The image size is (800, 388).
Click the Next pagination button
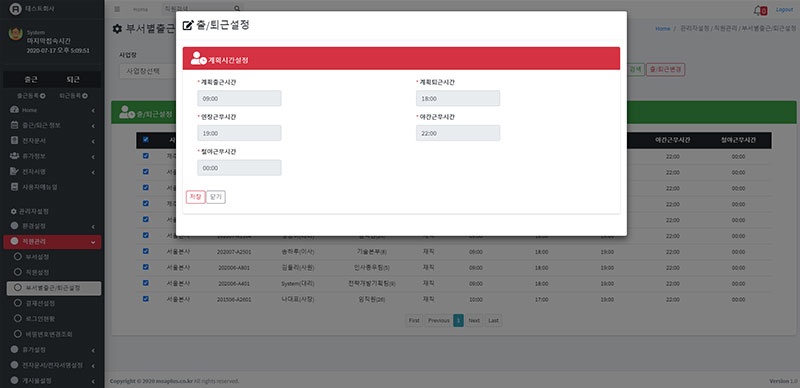pos(474,321)
